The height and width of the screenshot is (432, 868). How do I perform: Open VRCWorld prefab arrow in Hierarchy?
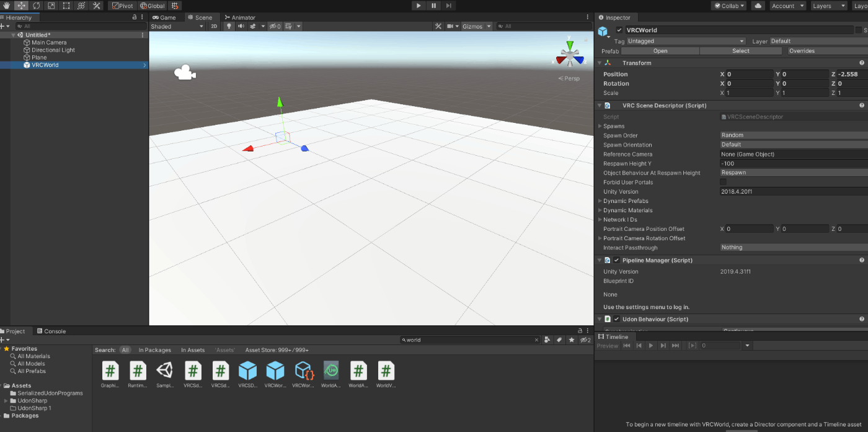coord(144,65)
